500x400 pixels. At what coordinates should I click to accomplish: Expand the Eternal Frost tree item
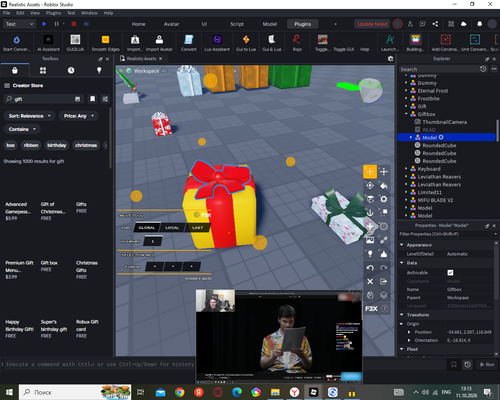click(406, 91)
